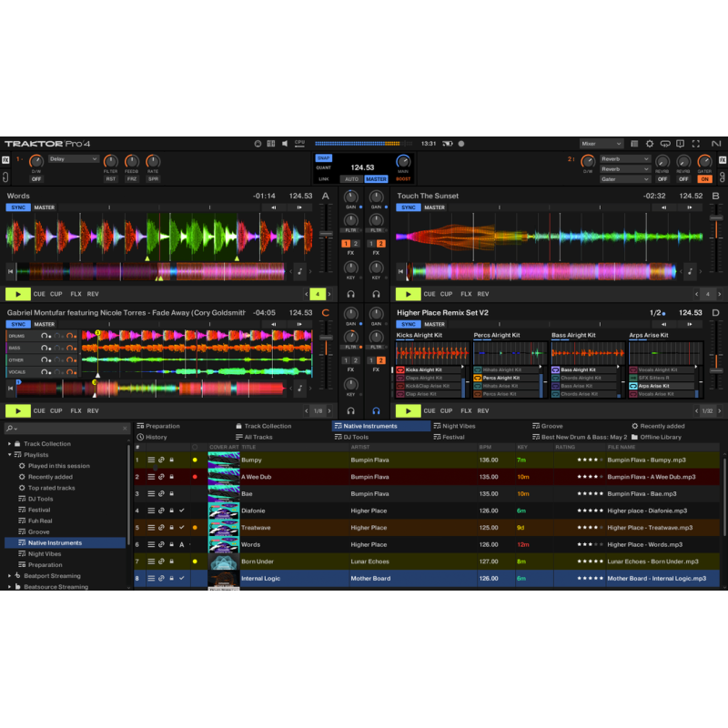Click the FRZ button under FEEDB
Image resolution: width=728 pixels, height=728 pixels.
132,179
